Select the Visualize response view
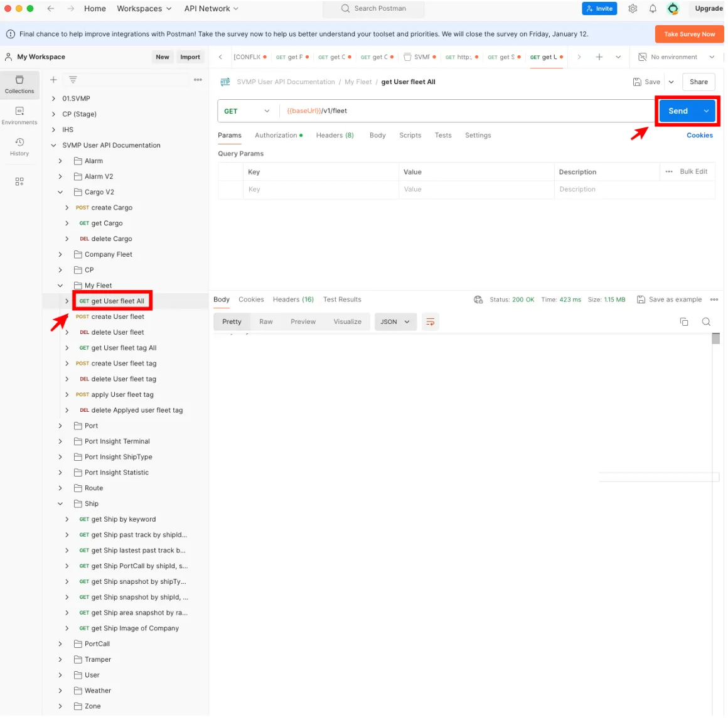 click(x=348, y=323)
